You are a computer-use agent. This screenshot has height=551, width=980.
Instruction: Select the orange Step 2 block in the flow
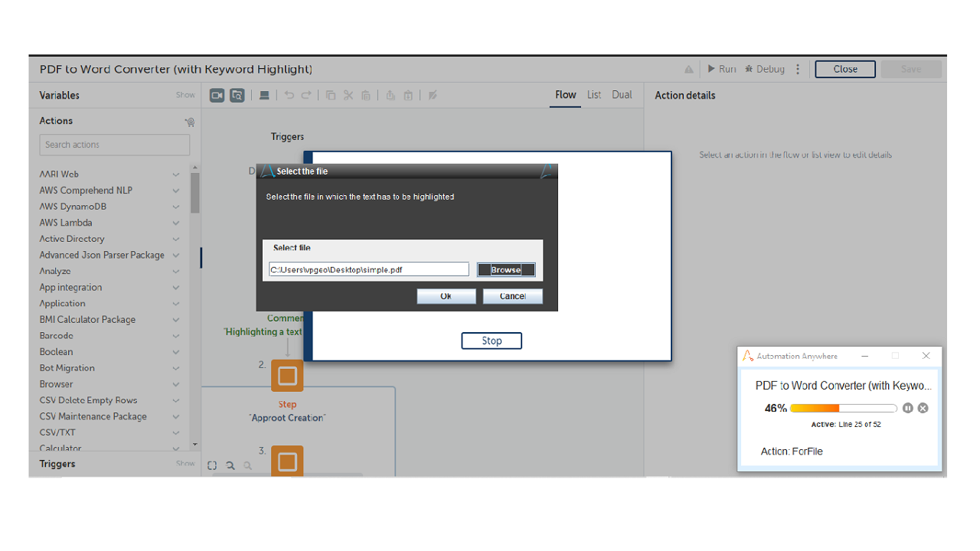pyautogui.click(x=287, y=376)
